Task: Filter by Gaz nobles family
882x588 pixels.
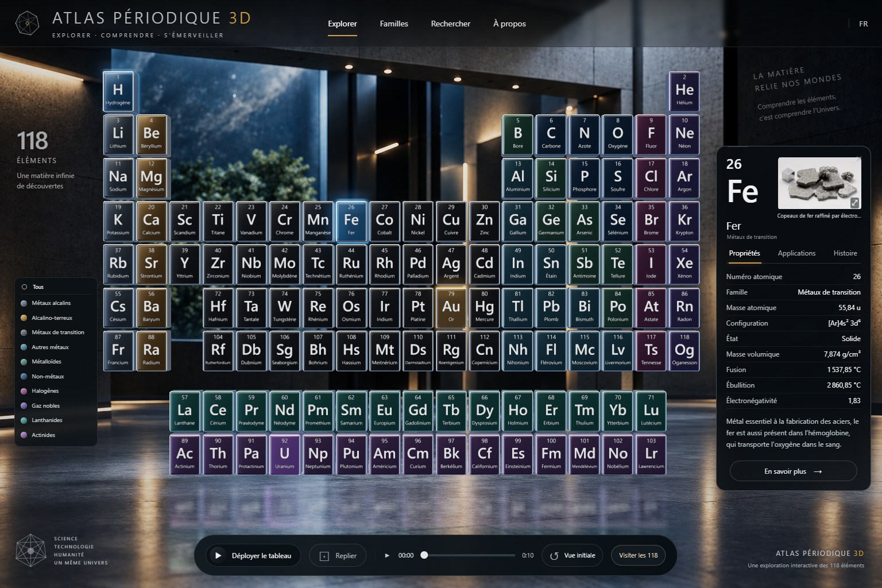Action: click(x=56, y=406)
